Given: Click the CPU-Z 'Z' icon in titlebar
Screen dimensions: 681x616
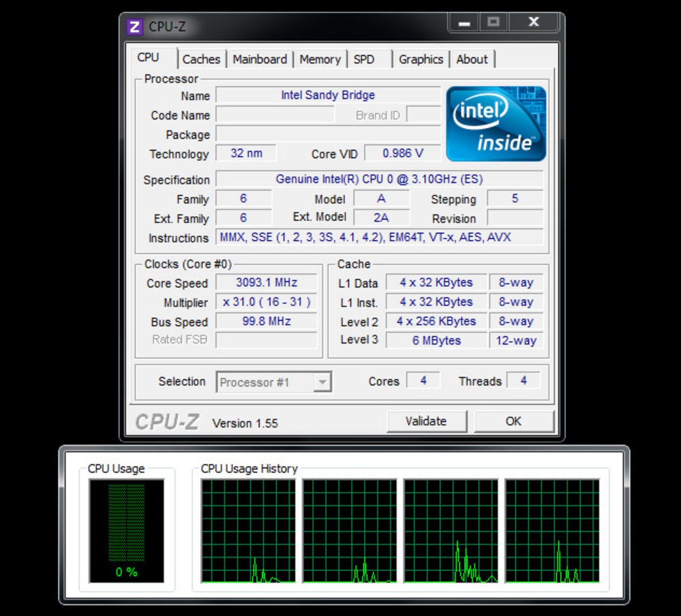Looking at the screenshot, I should point(135,27).
